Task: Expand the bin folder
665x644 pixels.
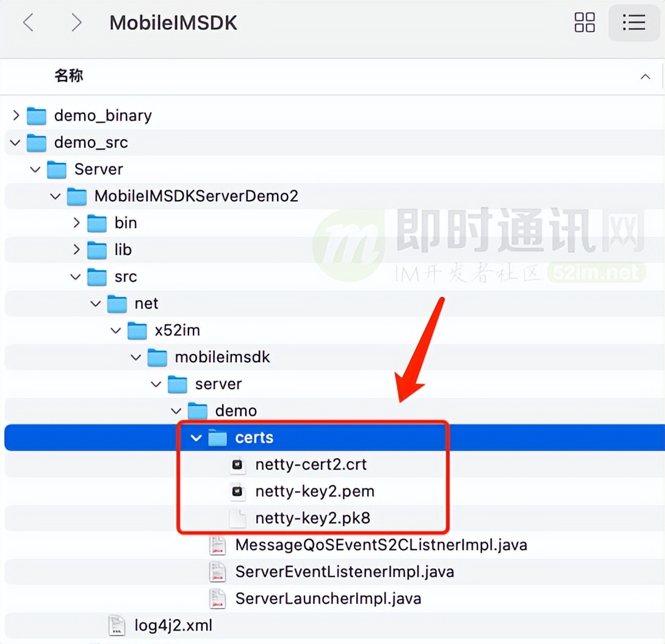Action: pos(76,223)
